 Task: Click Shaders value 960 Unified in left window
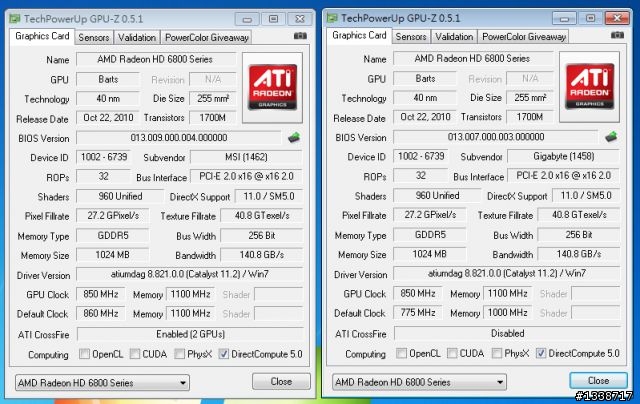click(120, 196)
